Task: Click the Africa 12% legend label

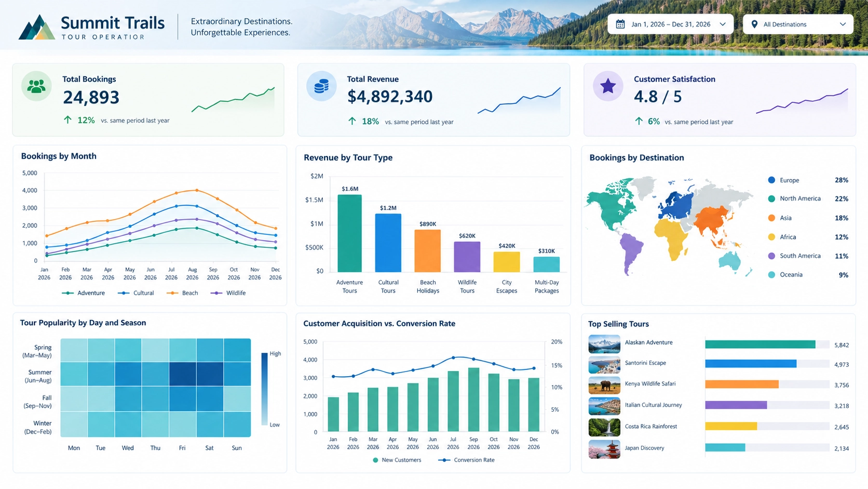Action: [788, 237]
